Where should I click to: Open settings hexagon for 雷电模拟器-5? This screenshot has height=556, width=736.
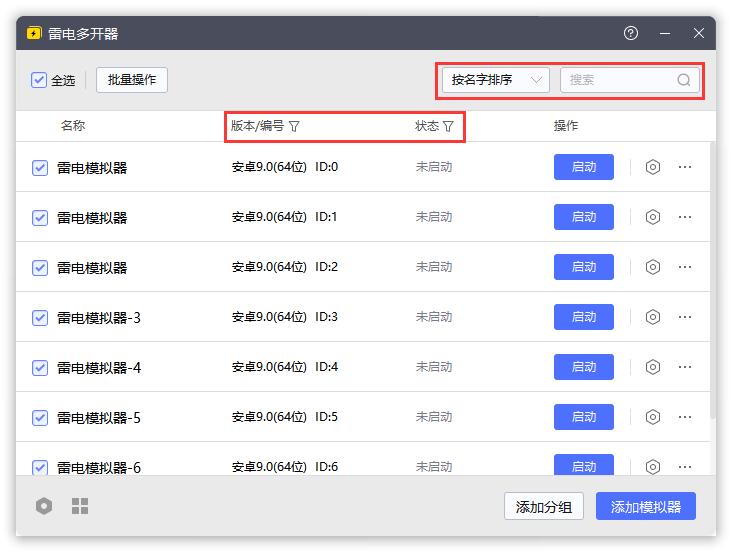point(652,417)
